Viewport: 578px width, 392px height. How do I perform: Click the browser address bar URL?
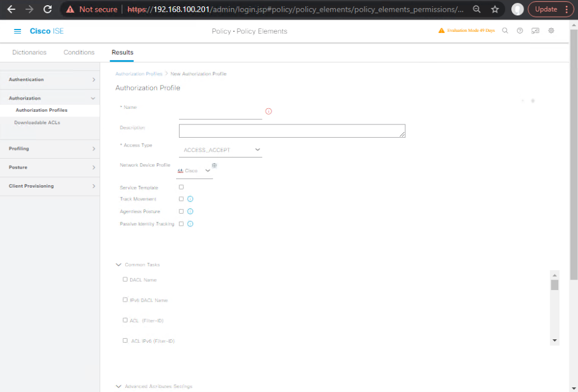(x=295, y=10)
